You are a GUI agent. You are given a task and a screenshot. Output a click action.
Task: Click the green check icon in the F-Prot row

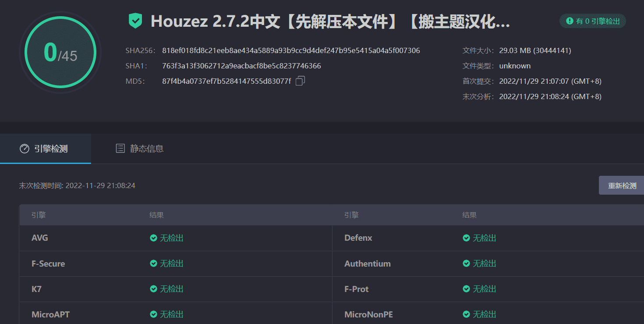click(466, 289)
